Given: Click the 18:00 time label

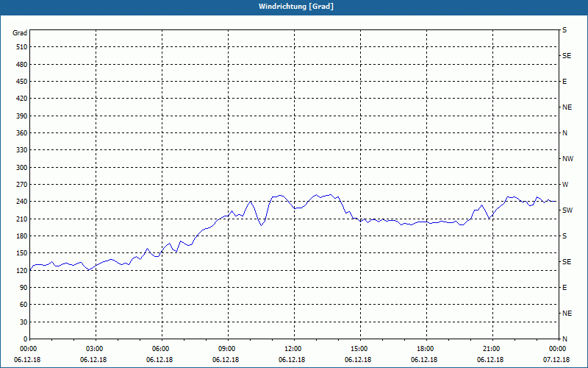Looking at the screenshot, I should click(427, 349).
